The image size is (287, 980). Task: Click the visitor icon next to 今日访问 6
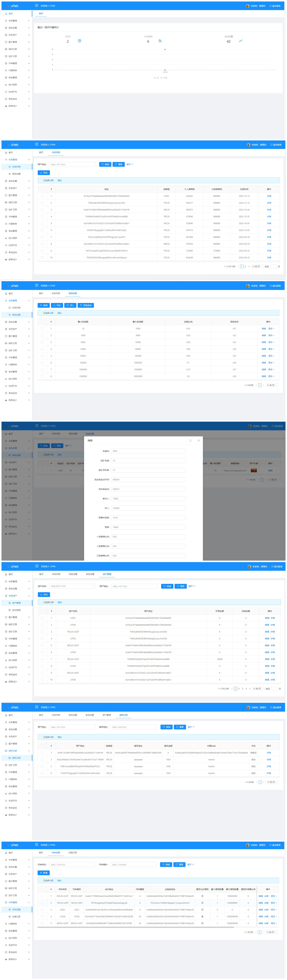pos(160,41)
